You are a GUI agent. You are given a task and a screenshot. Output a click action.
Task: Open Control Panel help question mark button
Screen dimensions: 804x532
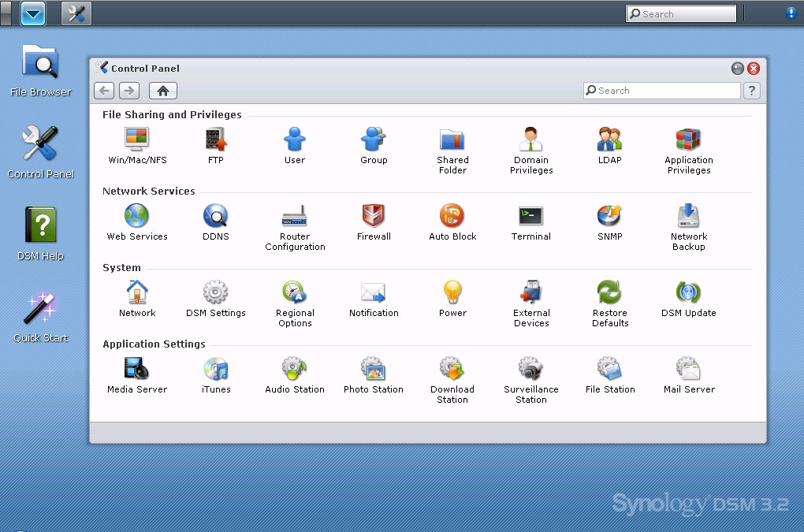click(x=752, y=91)
